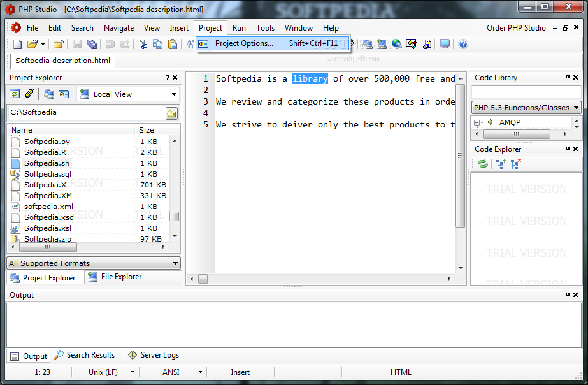Create a new file from the toolbar
The image size is (588, 385).
click(17, 44)
